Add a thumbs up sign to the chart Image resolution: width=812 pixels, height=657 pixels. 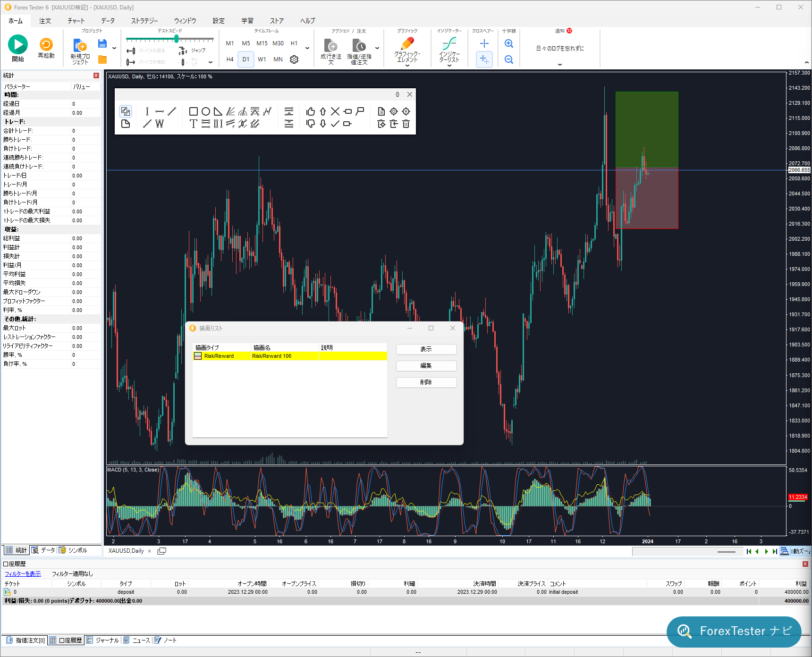[x=311, y=111]
